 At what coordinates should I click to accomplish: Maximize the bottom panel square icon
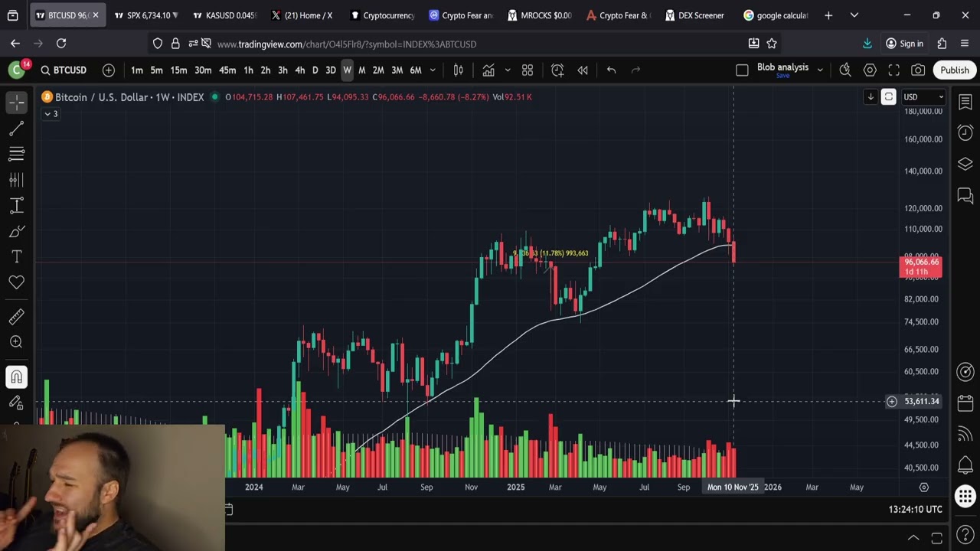click(936, 538)
